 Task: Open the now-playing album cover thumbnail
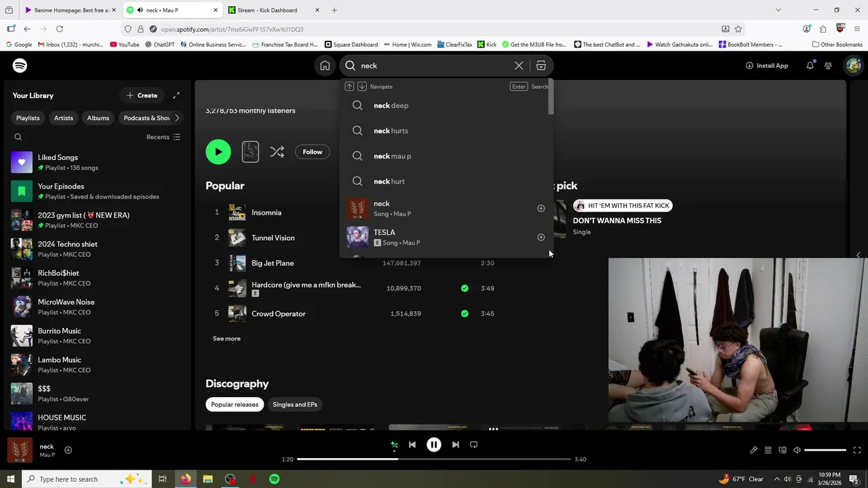[x=19, y=450]
